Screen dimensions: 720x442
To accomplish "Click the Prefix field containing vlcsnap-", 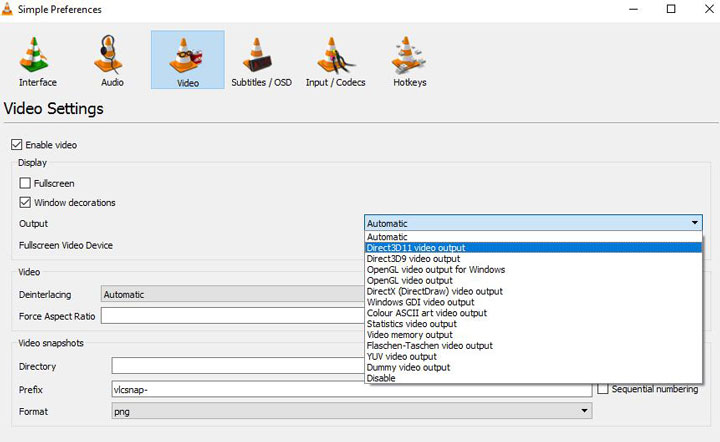I will [352, 389].
